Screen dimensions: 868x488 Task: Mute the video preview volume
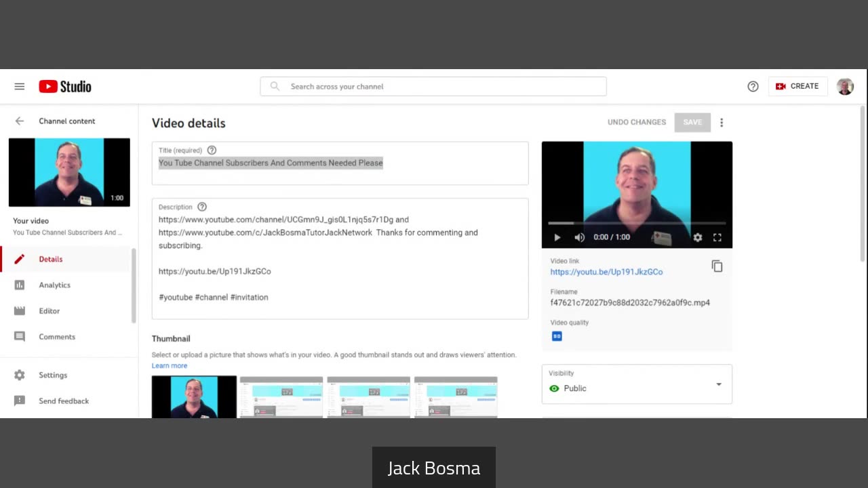(x=580, y=237)
